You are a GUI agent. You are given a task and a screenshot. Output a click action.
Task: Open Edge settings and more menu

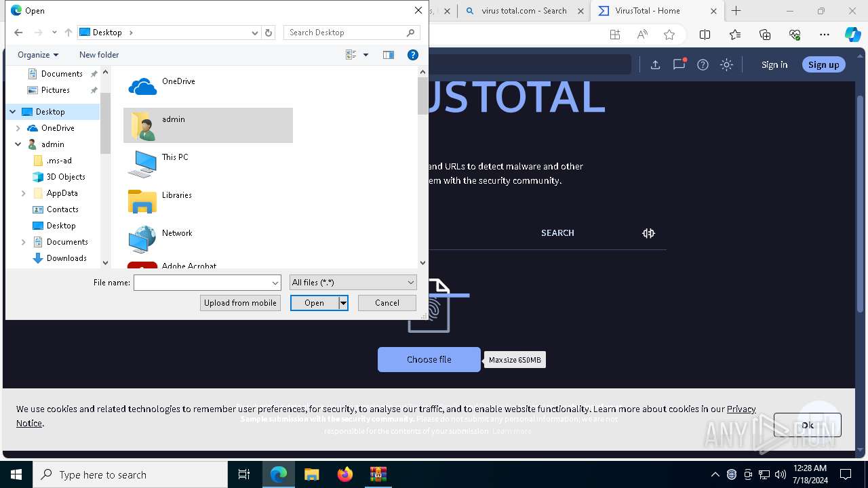click(825, 35)
